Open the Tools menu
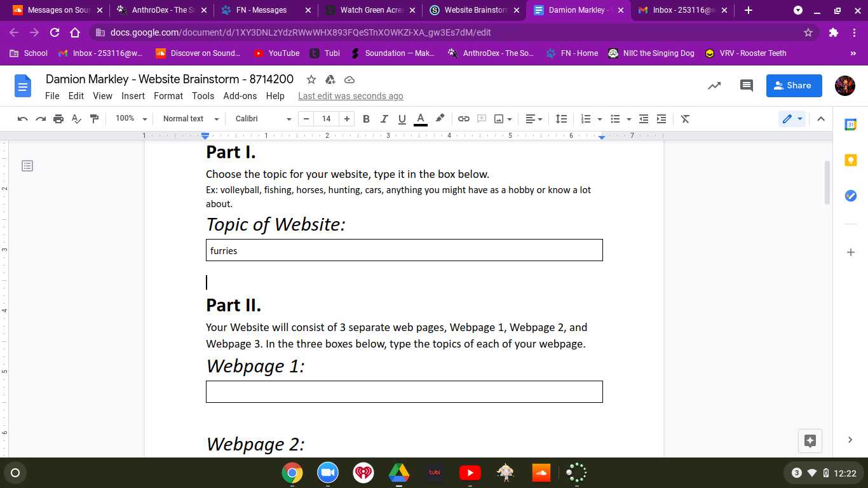 (x=203, y=96)
